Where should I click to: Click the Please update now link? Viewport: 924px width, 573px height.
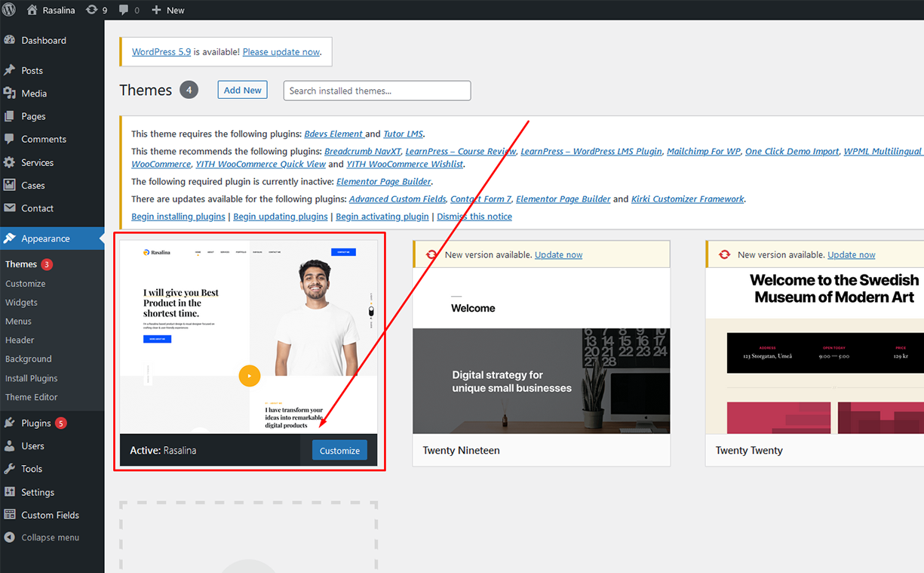pos(281,52)
